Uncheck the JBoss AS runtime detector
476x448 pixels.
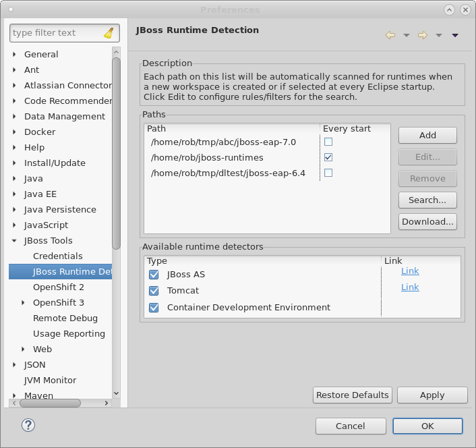tap(154, 275)
